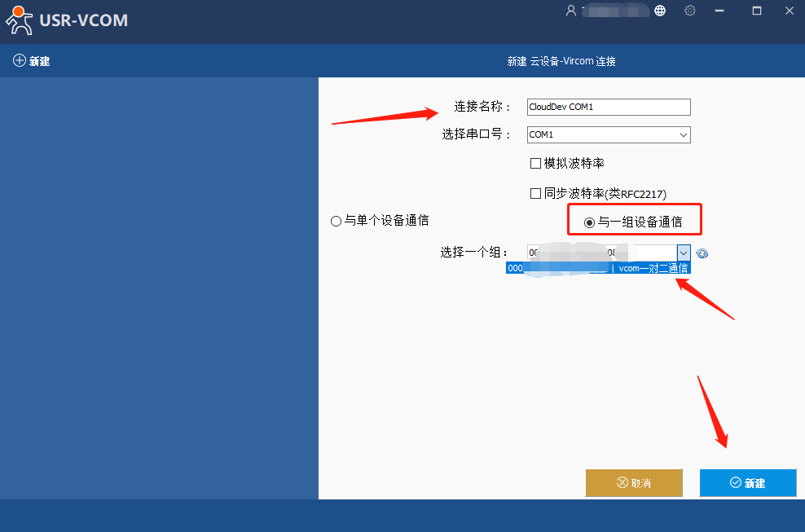Open the settings gear icon
805x532 pixels.
click(x=690, y=11)
